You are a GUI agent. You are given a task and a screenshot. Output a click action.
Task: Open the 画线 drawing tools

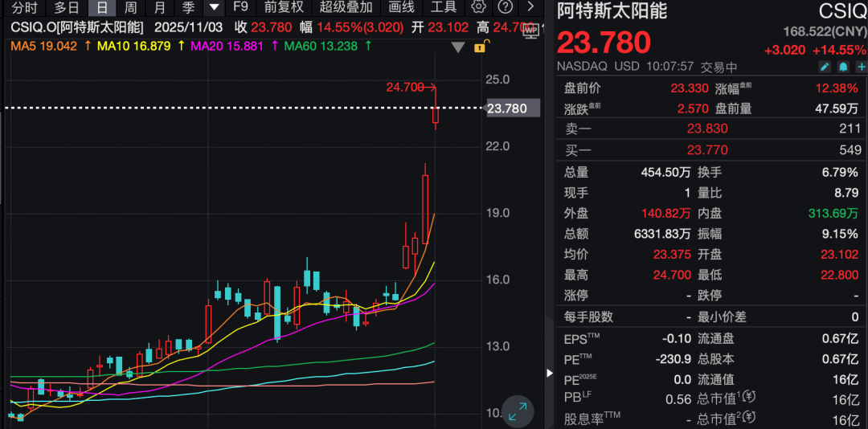[x=402, y=7]
